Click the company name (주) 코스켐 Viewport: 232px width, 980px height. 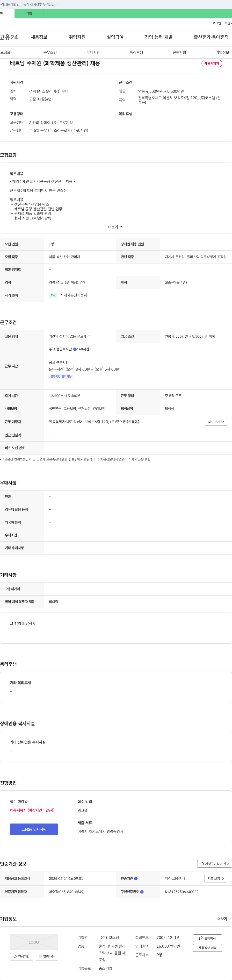pyautogui.click(x=110, y=937)
